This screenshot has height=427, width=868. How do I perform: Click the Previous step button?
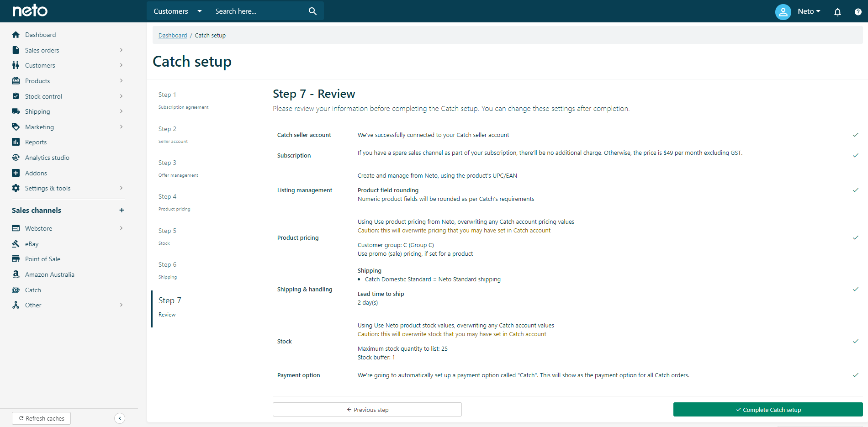[x=367, y=410]
